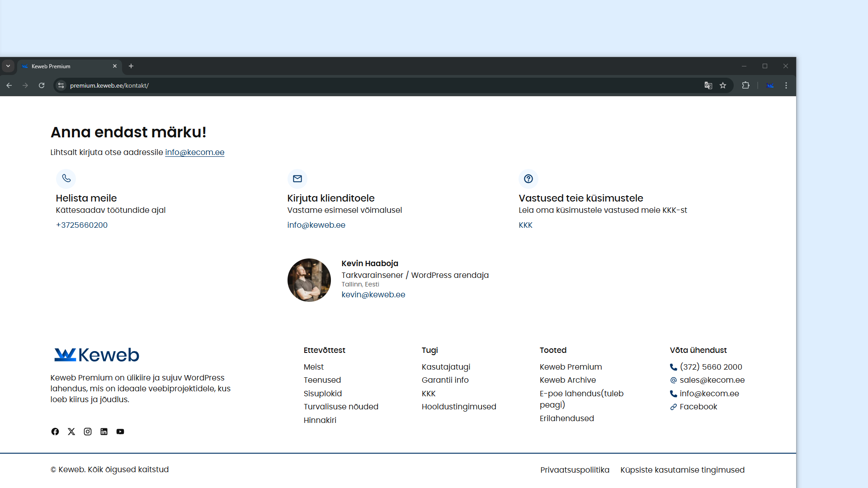Open Meist in the Ettevõttest column
This screenshot has width=868, height=488.
(314, 367)
